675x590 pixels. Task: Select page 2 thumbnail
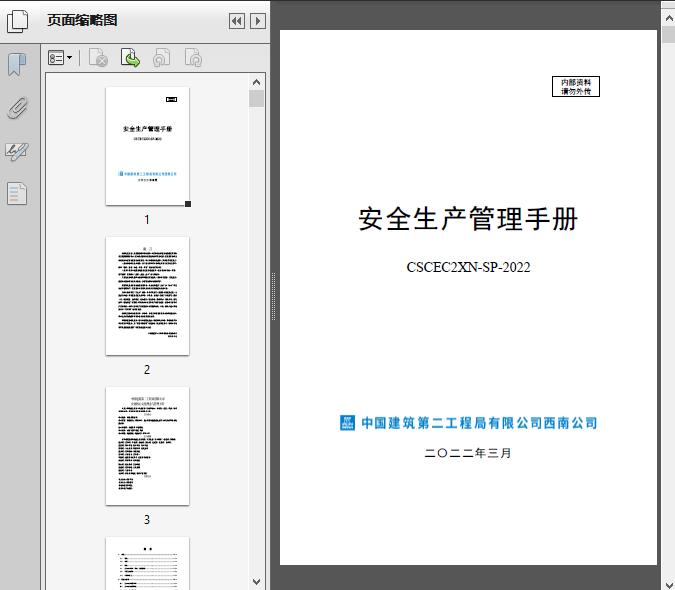pyautogui.click(x=147, y=296)
